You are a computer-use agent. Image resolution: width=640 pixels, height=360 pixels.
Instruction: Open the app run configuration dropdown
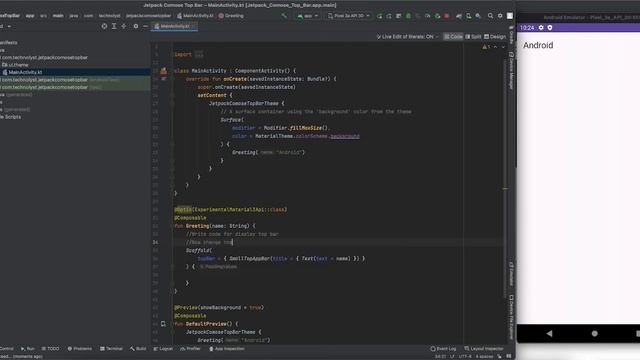[308, 16]
